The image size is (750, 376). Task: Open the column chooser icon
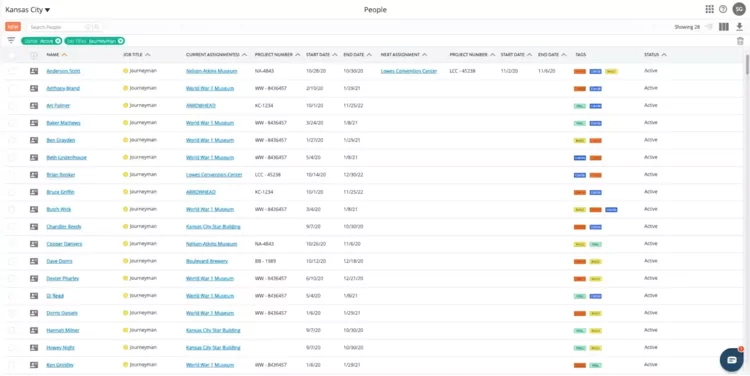pyautogui.click(x=724, y=27)
